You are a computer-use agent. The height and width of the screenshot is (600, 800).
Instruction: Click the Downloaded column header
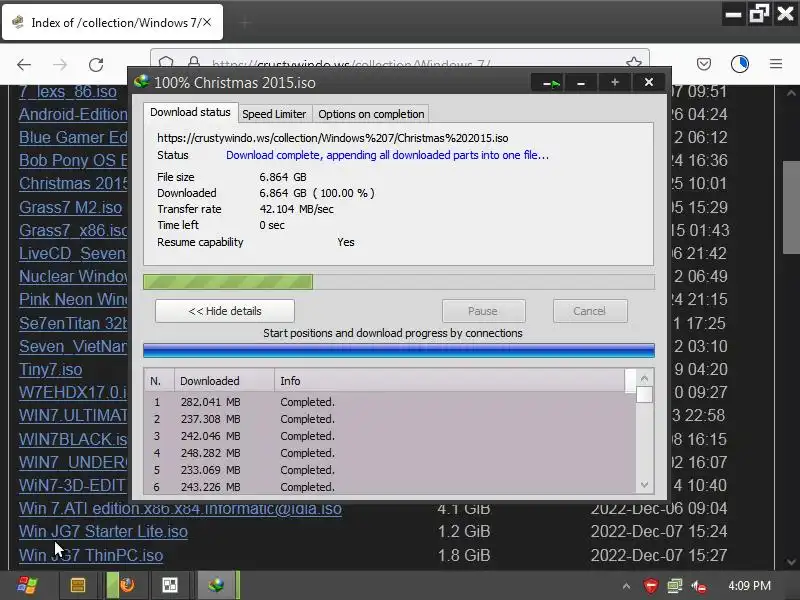point(224,381)
